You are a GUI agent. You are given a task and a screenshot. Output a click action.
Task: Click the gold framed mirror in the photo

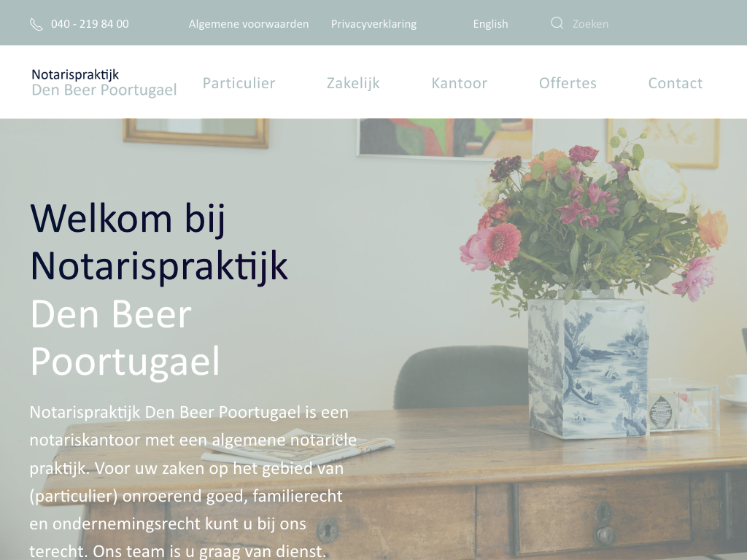click(196, 133)
